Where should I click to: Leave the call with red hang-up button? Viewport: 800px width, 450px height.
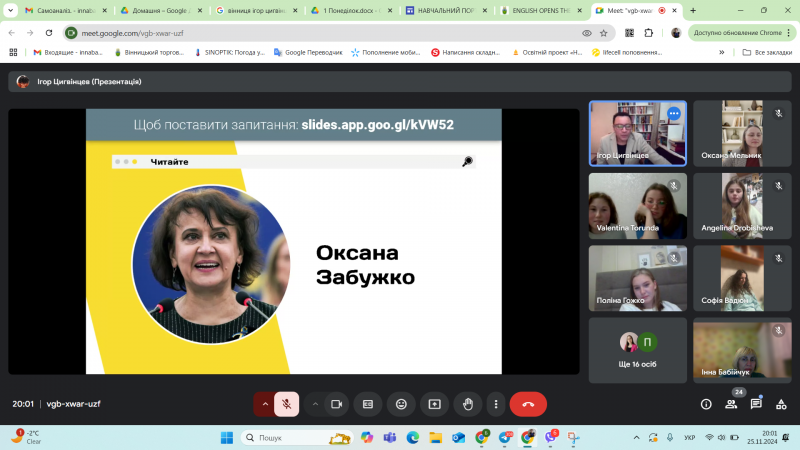528,404
